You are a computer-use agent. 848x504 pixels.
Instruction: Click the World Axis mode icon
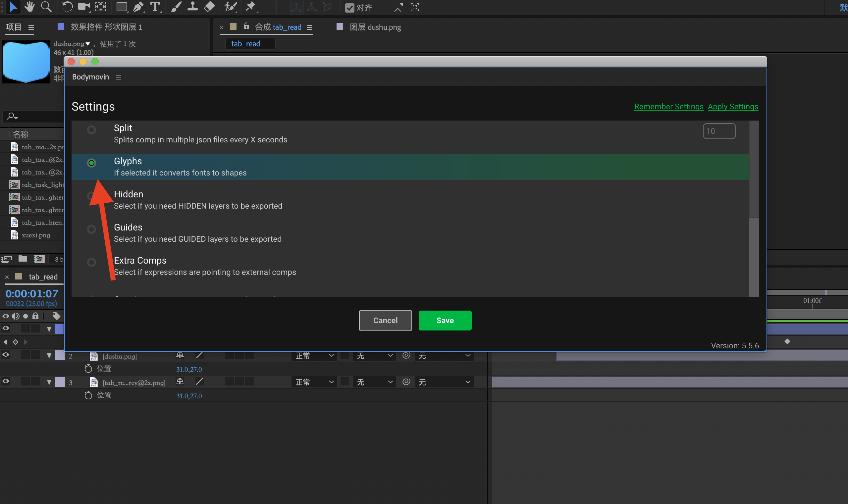[x=312, y=8]
